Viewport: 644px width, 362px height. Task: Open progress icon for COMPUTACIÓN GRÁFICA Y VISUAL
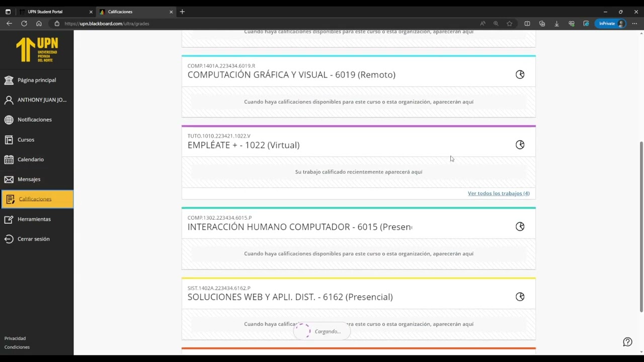coord(520,74)
